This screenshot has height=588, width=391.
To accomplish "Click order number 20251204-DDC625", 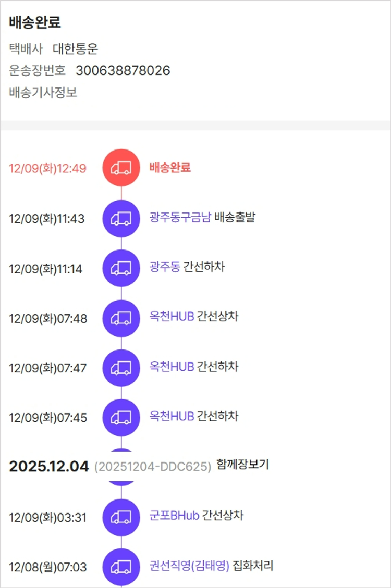I will coord(153,467).
